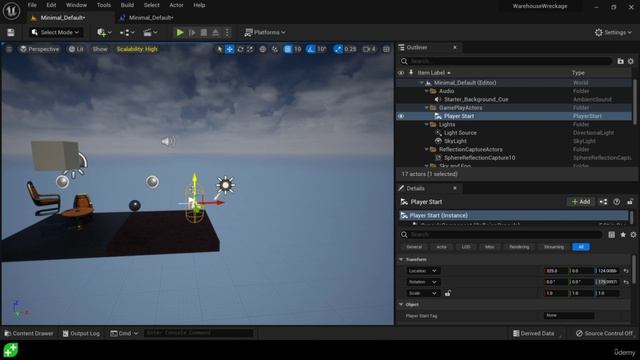Toggle rotation snapping in viewport
640x360 pixels.
(311, 49)
